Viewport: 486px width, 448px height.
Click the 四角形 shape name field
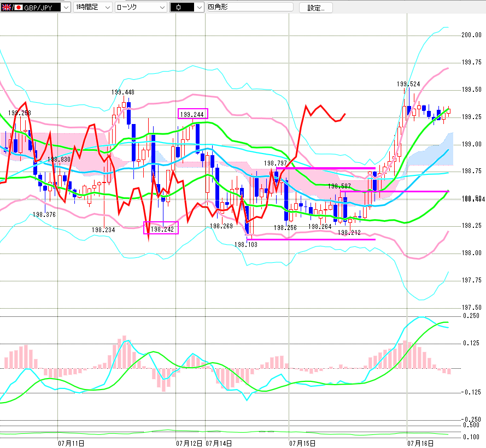250,7
